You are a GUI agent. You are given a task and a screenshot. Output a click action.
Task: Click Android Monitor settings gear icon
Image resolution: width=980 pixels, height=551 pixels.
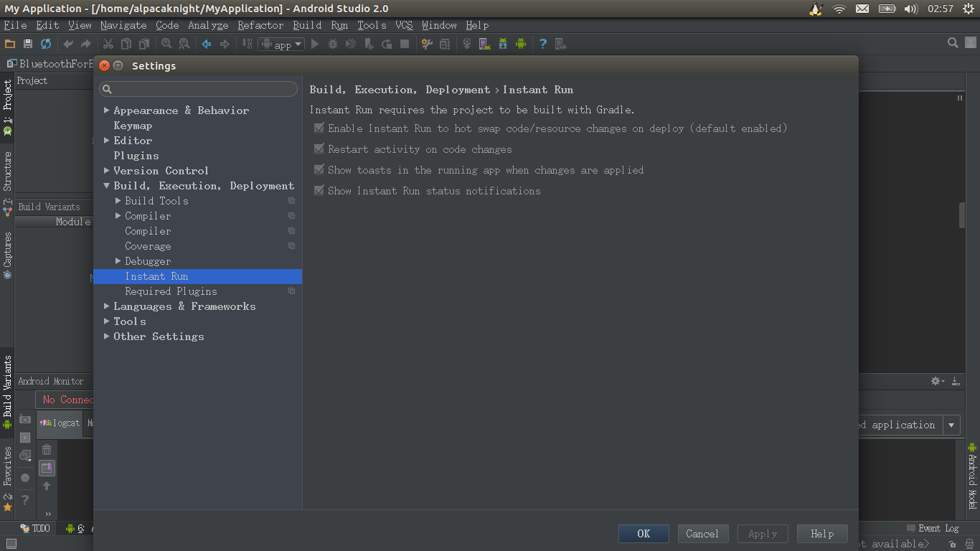(936, 381)
